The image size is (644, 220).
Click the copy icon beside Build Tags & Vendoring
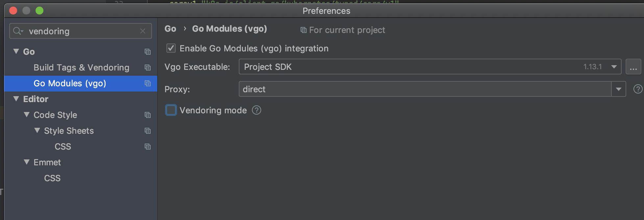coord(147,68)
